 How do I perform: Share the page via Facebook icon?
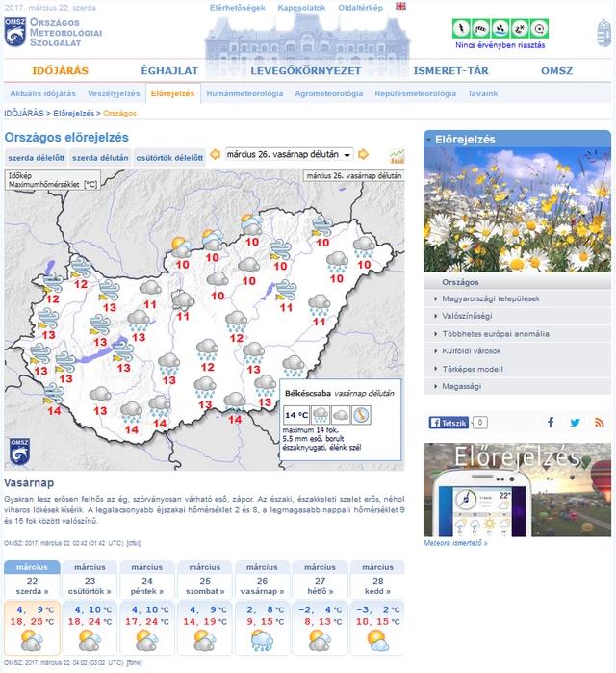click(551, 423)
